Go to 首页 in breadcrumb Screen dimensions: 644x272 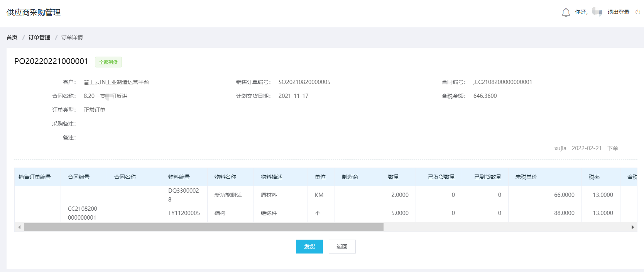tap(12, 37)
